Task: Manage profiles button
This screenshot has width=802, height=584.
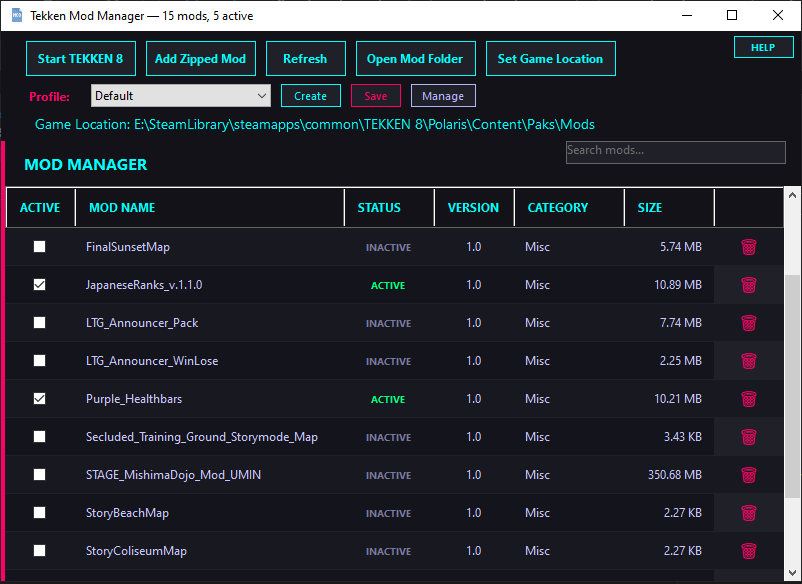Action: (x=443, y=96)
